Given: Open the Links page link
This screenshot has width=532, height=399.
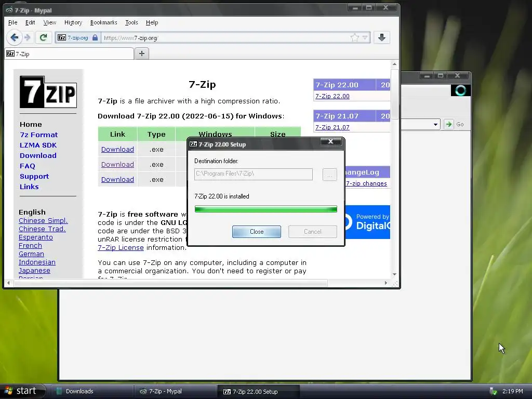Looking at the screenshot, I should (29, 187).
